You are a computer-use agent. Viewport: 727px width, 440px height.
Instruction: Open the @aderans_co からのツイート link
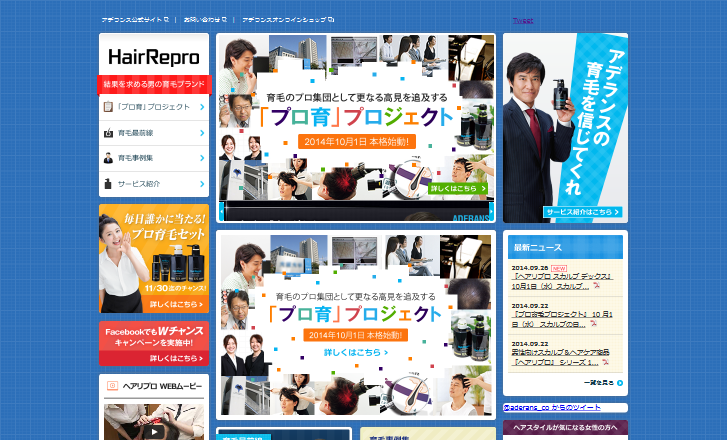coord(552,408)
